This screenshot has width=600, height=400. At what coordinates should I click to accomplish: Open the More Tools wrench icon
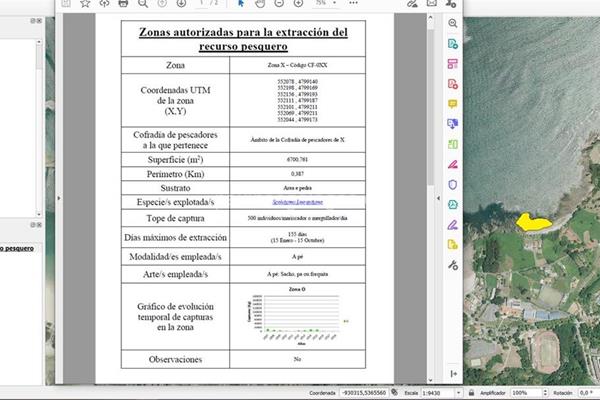coord(453,265)
